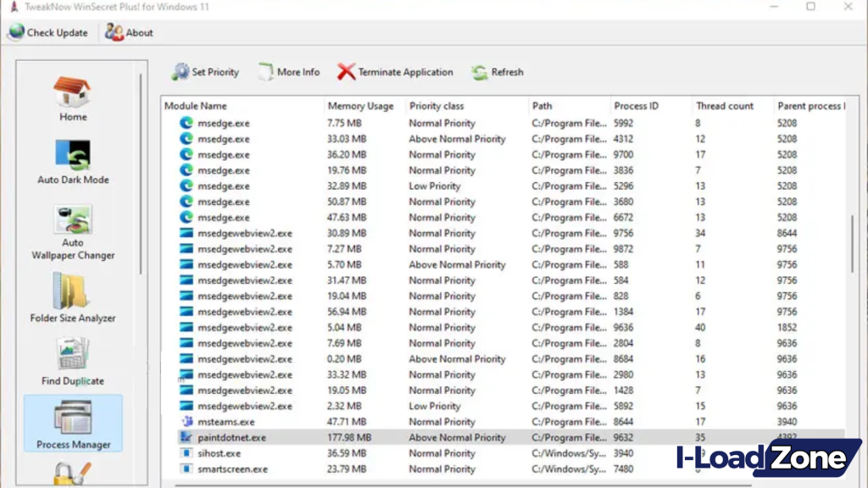The height and width of the screenshot is (488, 868).
Task: Select msedgewebview2.exe with process ID 9756
Action: tap(511, 233)
